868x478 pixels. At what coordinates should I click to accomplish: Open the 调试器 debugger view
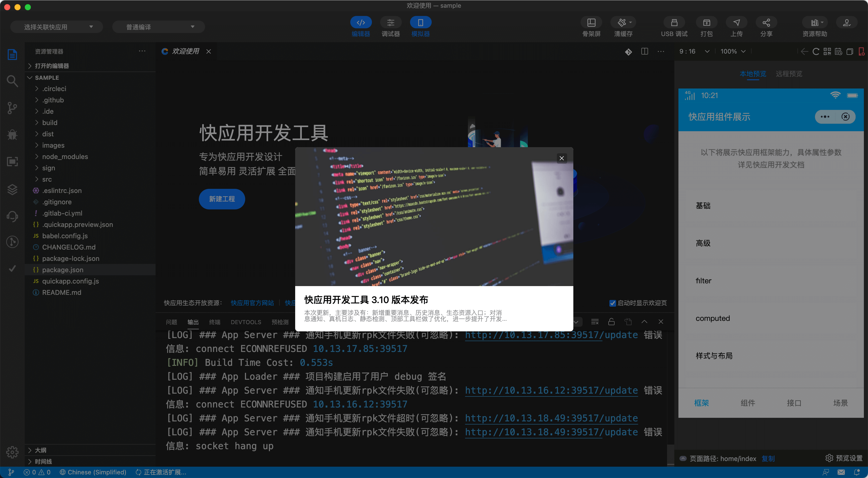390,26
